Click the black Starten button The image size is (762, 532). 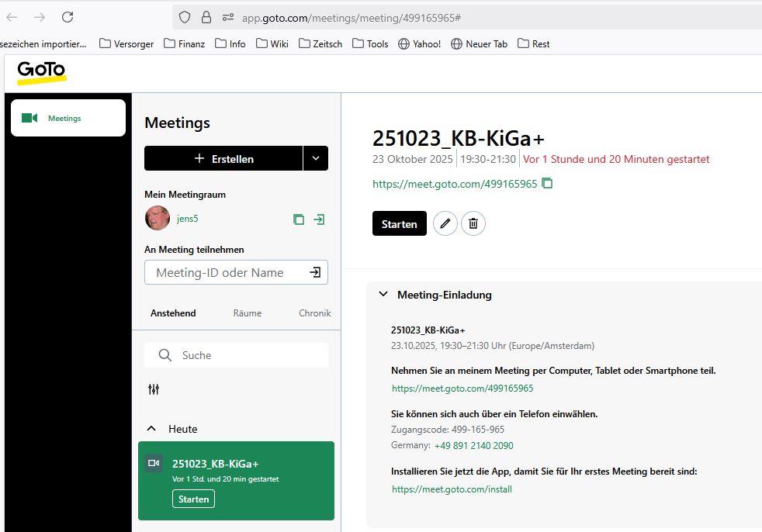[399, 223]
